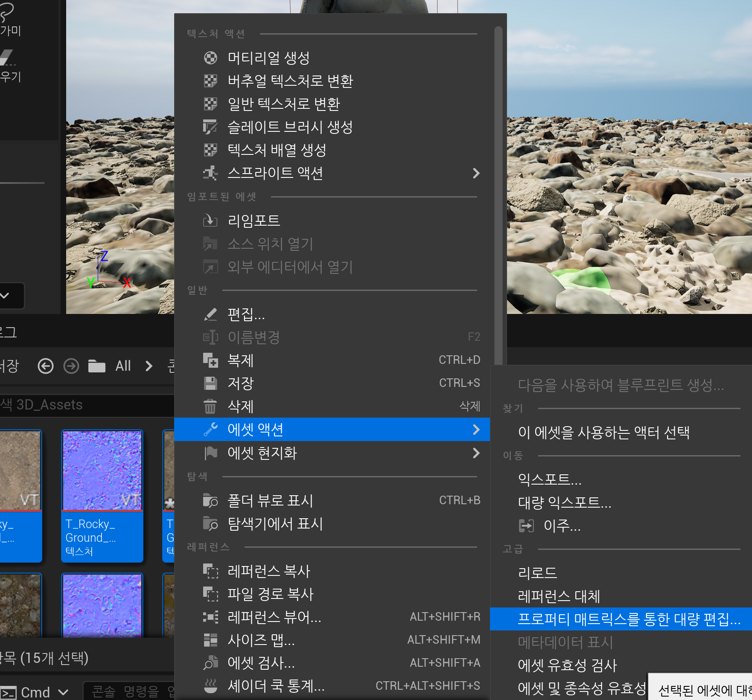The width and height of the screenshot is (752, 700).
Task: Click the Eraser tool in left panel
Action: tap(11, 66)
